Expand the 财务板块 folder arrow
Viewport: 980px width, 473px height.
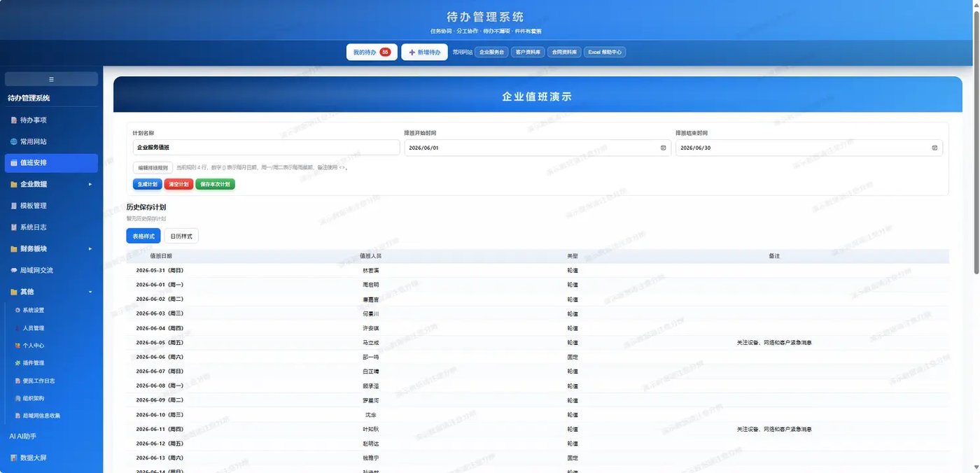point(90,248)
